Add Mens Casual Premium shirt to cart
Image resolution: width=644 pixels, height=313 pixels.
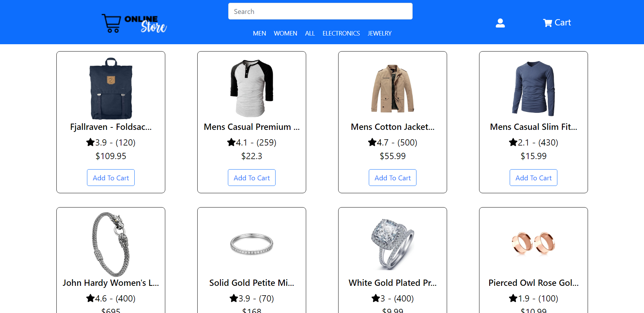click(252, 178)
